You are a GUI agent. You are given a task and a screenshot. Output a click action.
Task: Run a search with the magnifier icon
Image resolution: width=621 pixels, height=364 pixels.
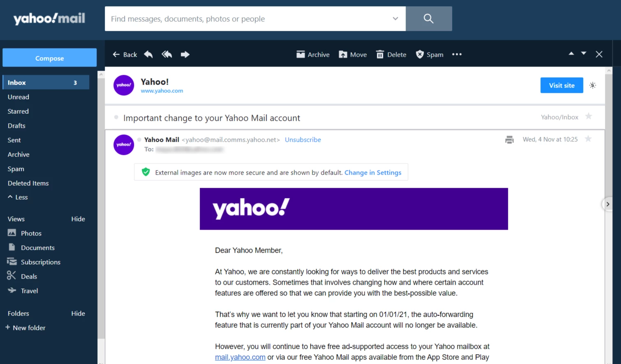coord(429,18)
